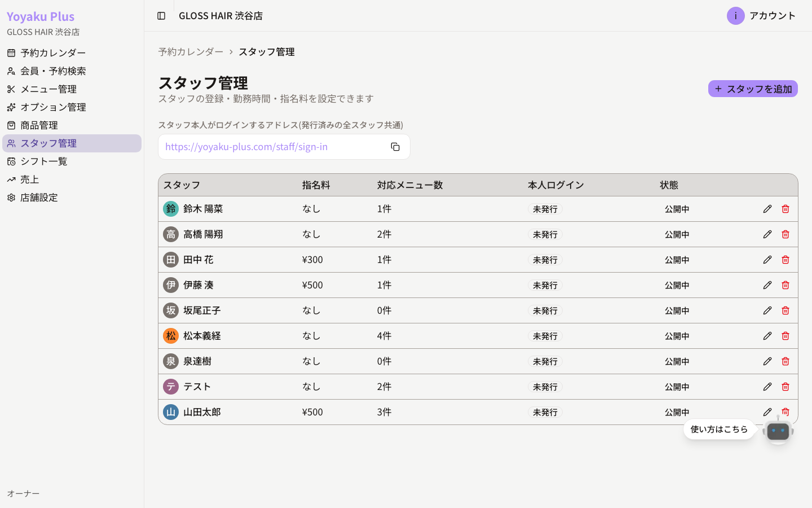Open シフト一覧 in the sidebar
The image size is (812, 508).
tap(72, 161)
